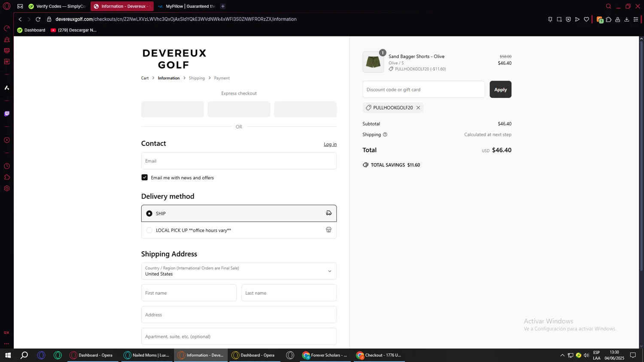Click the padlock site info icon
644x362 pixels.
point(49,19)
